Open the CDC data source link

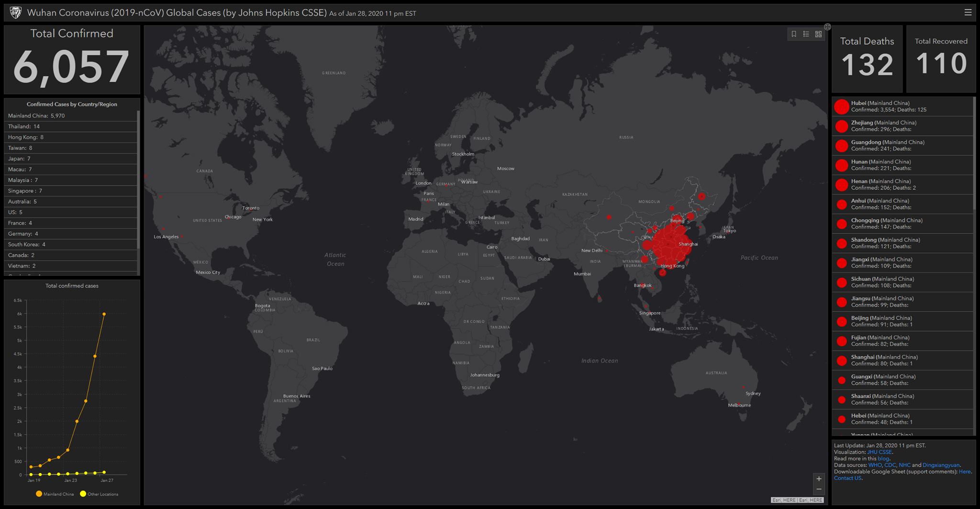click(x=890, y=465)
